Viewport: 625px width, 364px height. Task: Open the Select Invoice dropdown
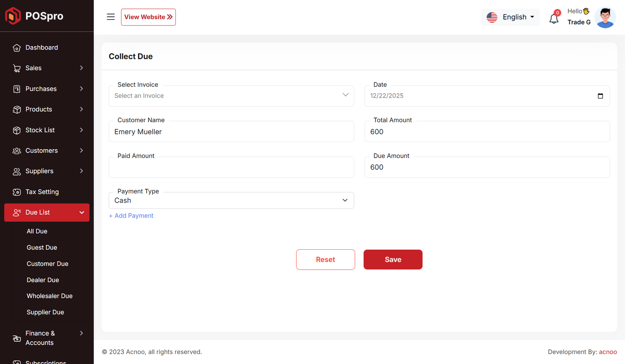[231, 96]
